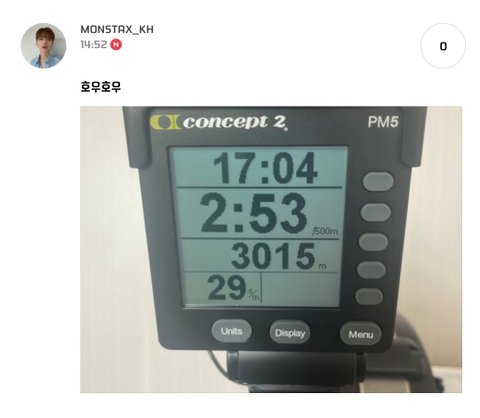The width and height of the screenshot is (480, 418).
Task: Push the topmost gray side button beside 17:04
Action: pos(378,182)
